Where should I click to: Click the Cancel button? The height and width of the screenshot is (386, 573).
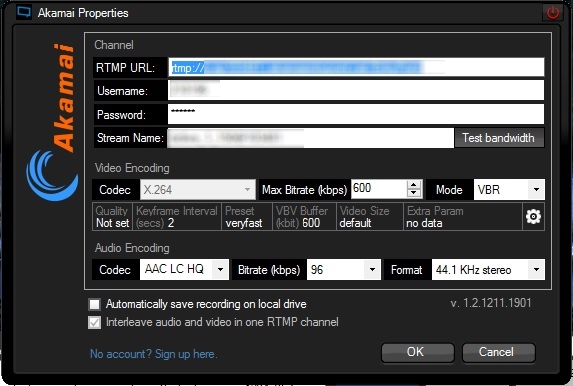(498, 352)
